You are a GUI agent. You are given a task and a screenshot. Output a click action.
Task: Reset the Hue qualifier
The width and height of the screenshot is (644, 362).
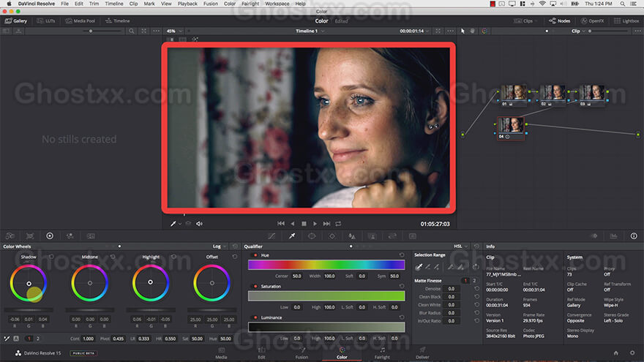402,255
